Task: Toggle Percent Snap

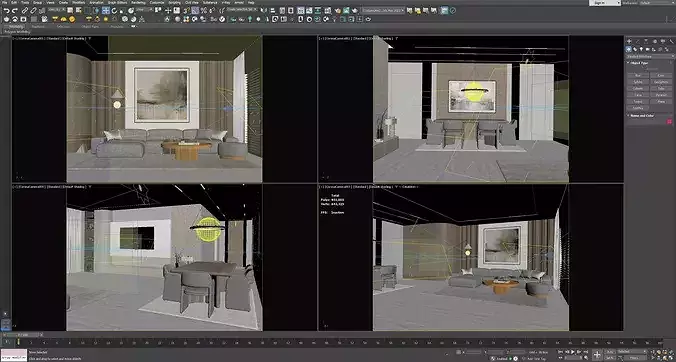Action: [x=203, y=10]
